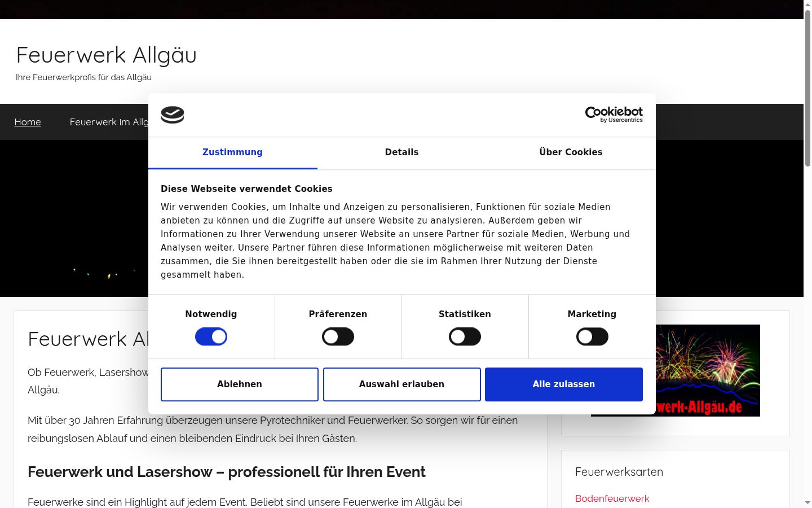Open the Über Cookies tab
This screenshot has width=812, height=508.
click(571, 152)
